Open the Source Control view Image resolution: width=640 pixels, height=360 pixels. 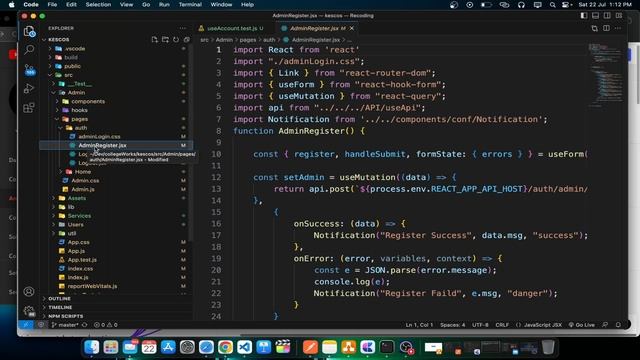(29, 69)
